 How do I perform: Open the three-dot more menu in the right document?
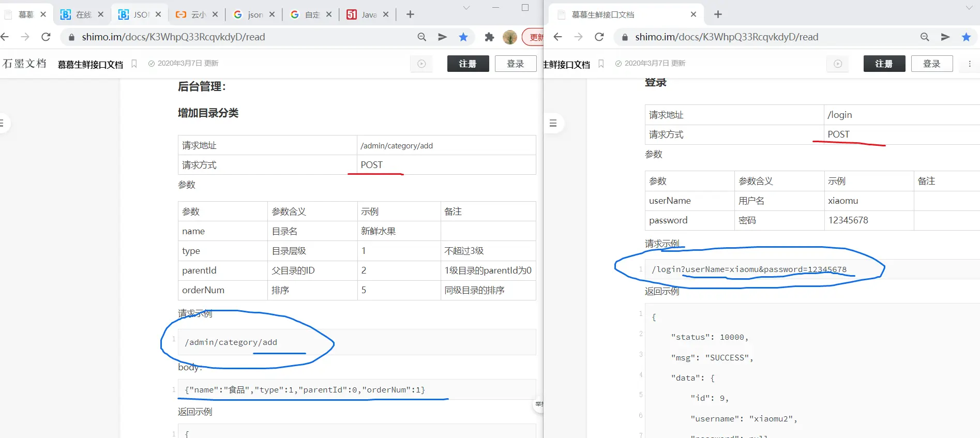pyautogui.click(x=970, y=64)
